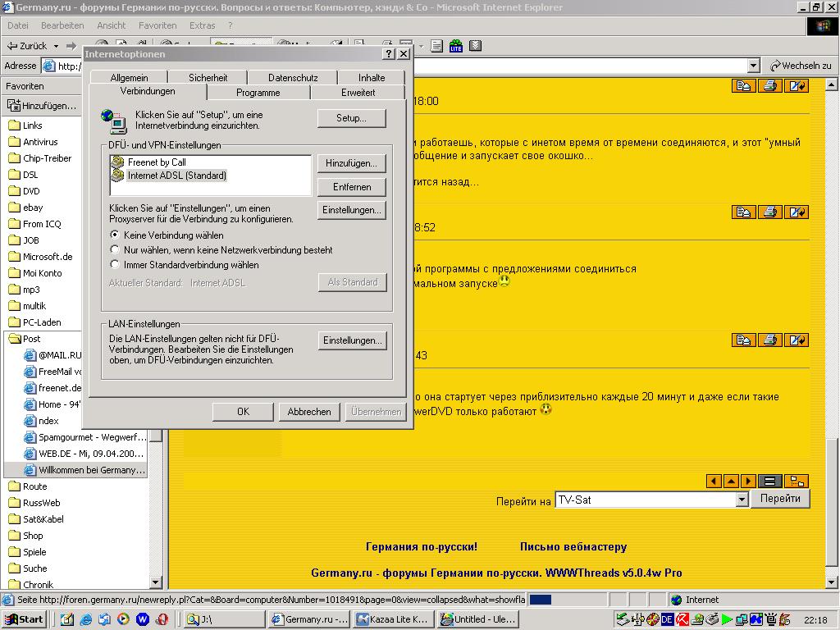Click 'Письмо вебмастеру' link
840x630 pixels.
[573, 547]
